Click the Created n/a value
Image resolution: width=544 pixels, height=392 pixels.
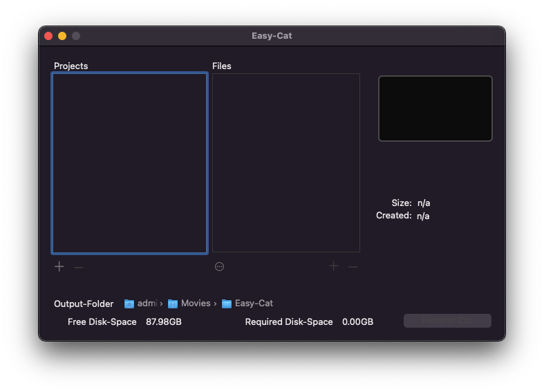[x=423, y=216]
